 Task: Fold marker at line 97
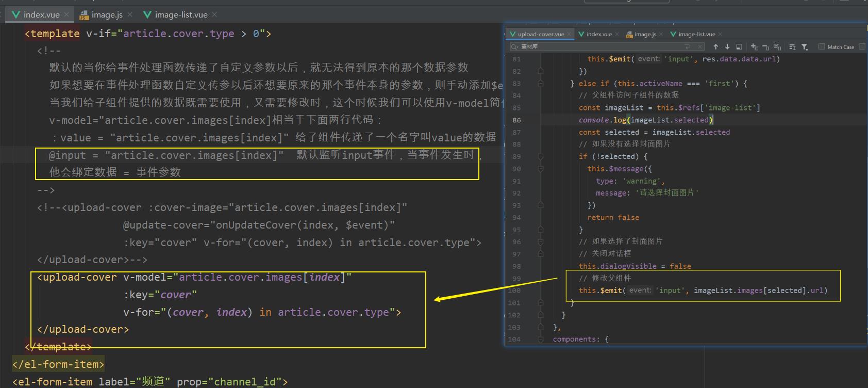[x=541, y=254]
